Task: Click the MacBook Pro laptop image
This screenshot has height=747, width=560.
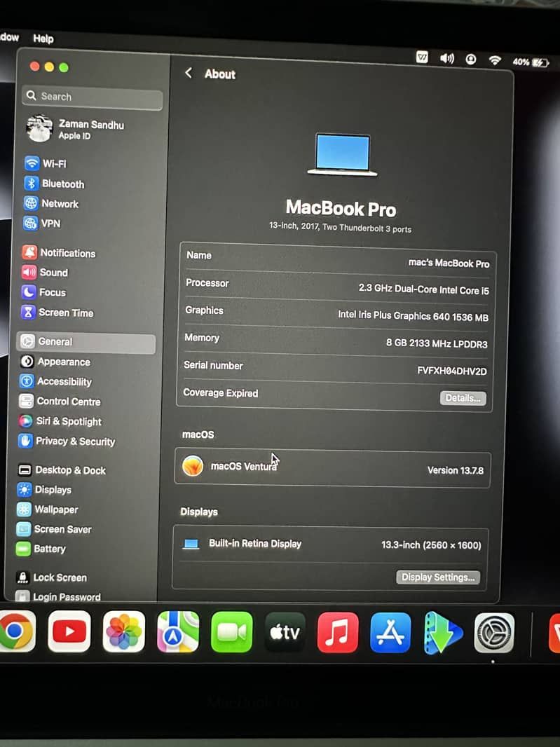Action: [x=342, y=154]
